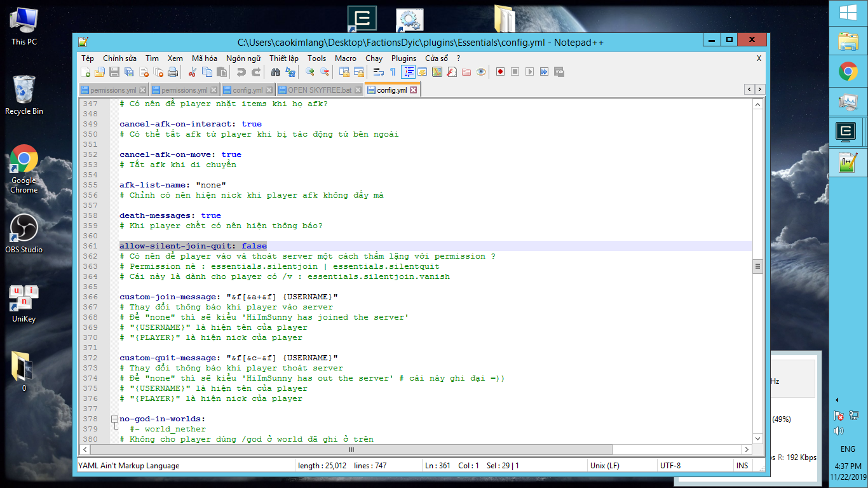Click the Zoom In magnifier icon
This screenshot has height=488, width=868.
point(310,72)
